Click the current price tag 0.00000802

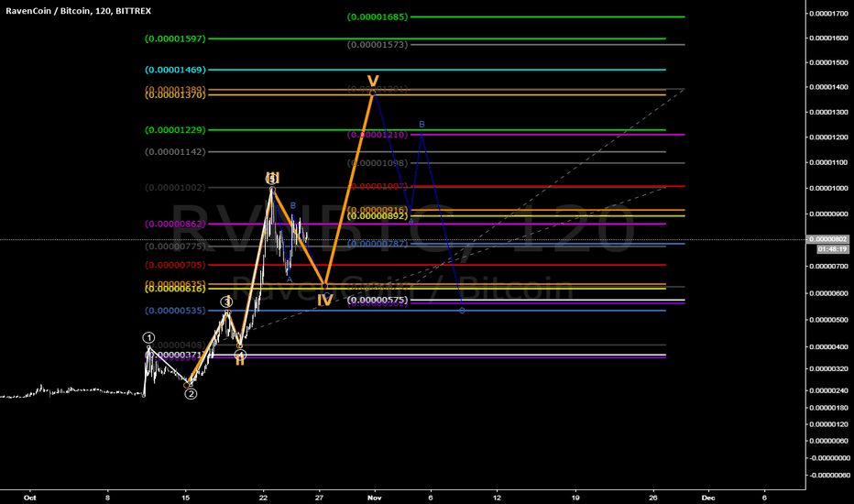(x=827, y=239)
